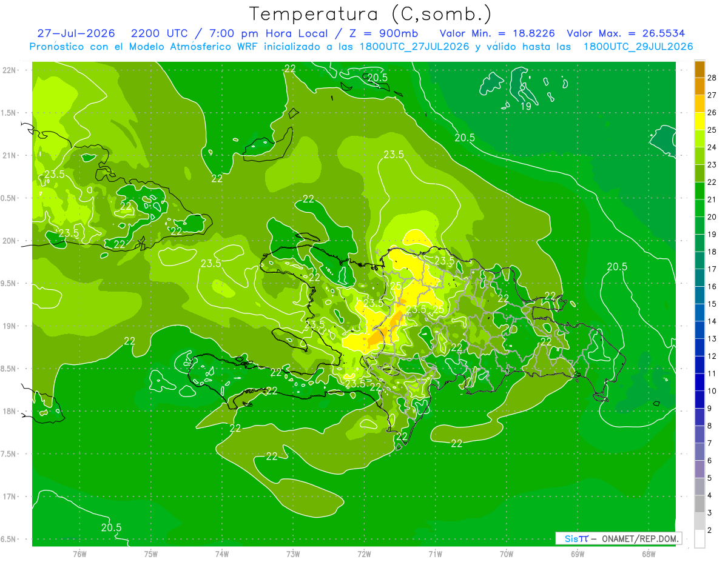This screenshot has width=728, height=562.
Task: Pick the purple legend band between 5 and 6
Action: (x=699, y=469)
